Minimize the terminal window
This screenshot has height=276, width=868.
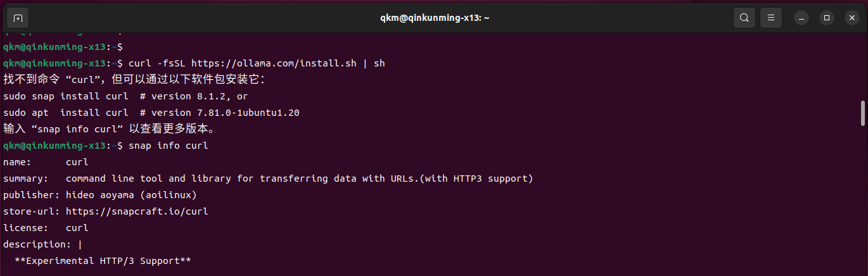coord(802,18)
